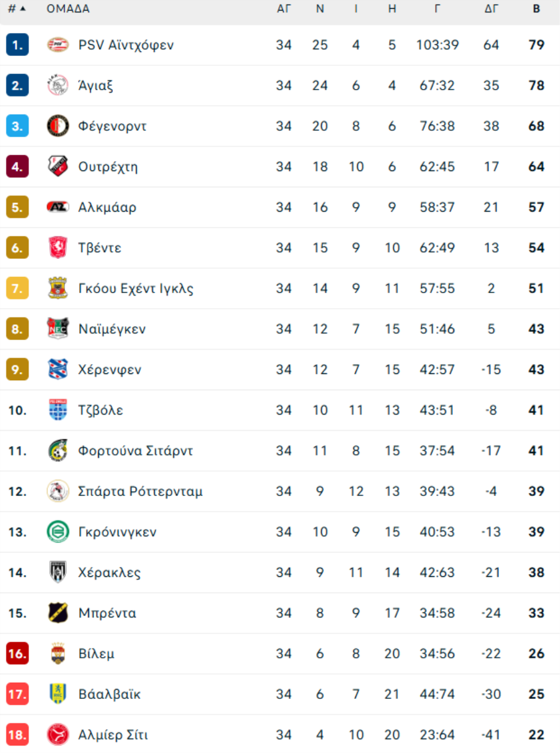This screenshot has height=753, width=560.
Task: Open the Σπάρτα Ρόττερνταμ team link
Action: 141,492
